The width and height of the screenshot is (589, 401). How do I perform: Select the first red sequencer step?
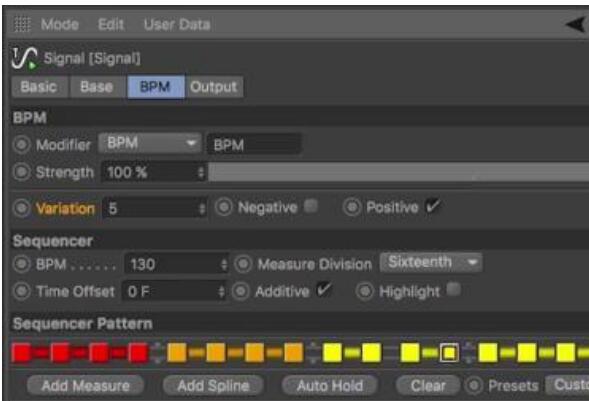(x=21, y=353)
